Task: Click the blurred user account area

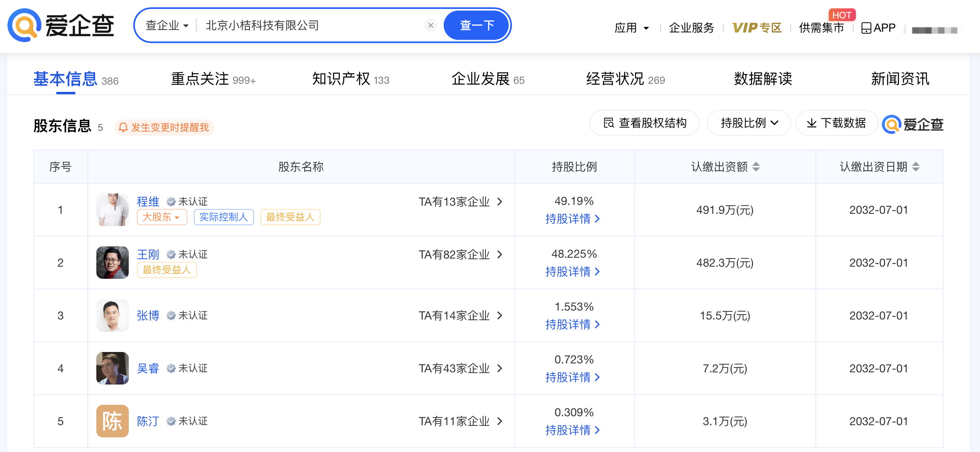Action: point(934,30)
